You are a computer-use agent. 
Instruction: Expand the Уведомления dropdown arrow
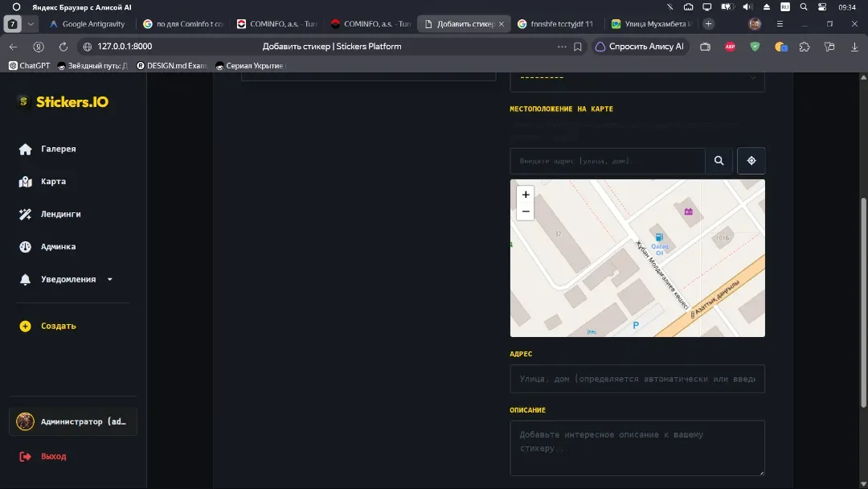click(x=109, y=279)
